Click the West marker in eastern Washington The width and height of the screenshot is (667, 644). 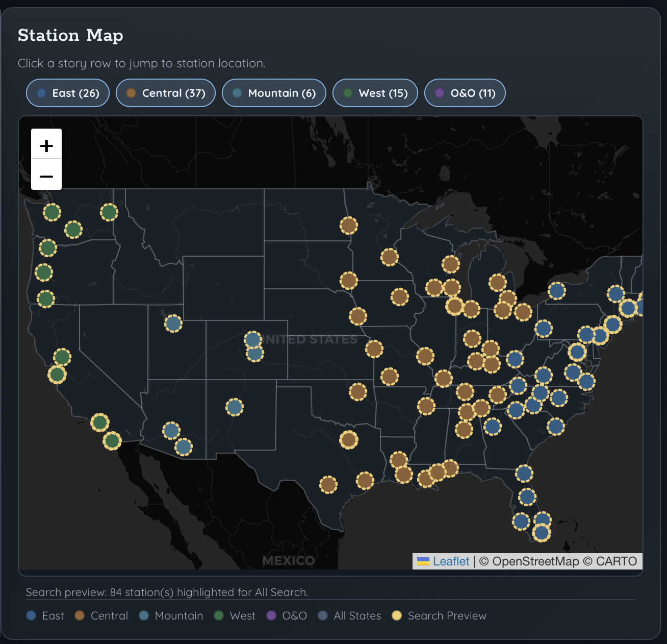coord(109,212)
